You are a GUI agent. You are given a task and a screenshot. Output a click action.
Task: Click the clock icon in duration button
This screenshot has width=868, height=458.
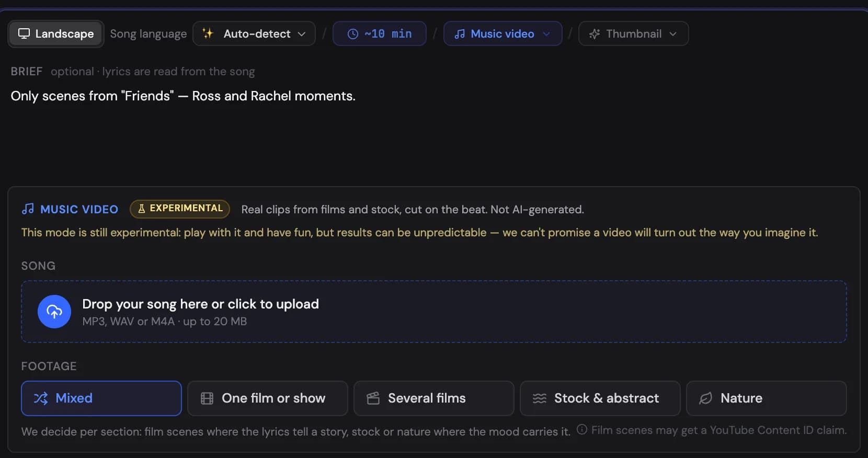click(x=353, y=34)
